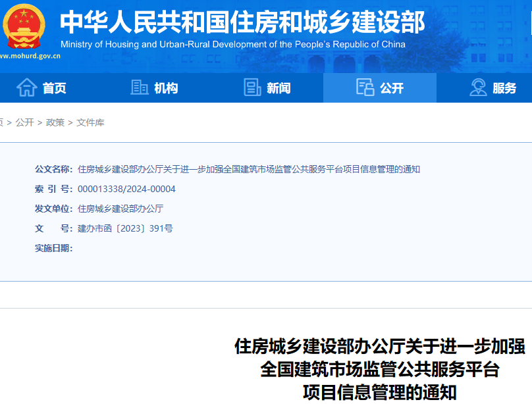This screenshot has width=532, height=404.
Task: Click the bold notice title heading
Action: click(379, 368)
